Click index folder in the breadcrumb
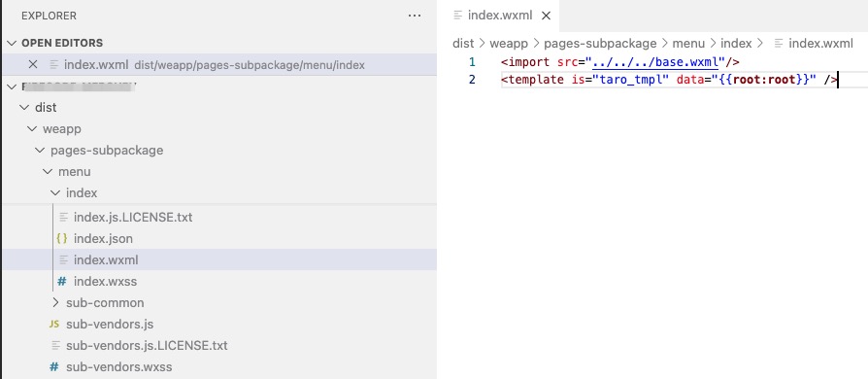Viewport: 868px width, 379px height. tap(736, 43)
